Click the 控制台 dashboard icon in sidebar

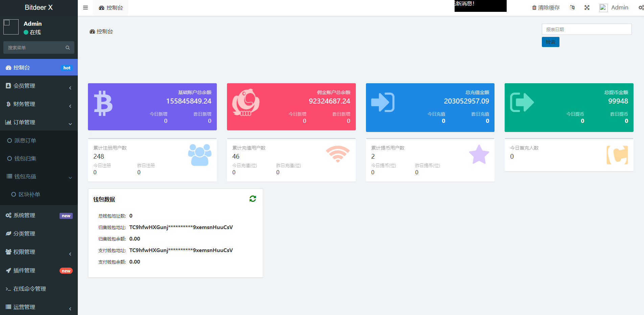pyautogui.click(x=8, y=68)
